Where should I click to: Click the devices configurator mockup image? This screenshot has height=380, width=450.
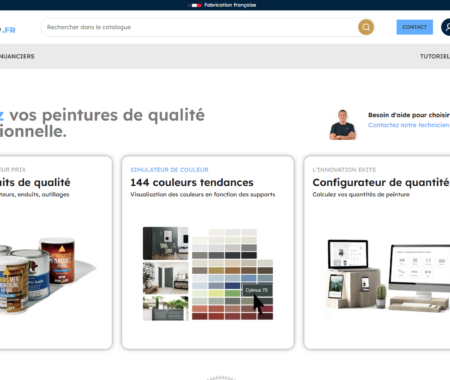[x=388, y=275]
